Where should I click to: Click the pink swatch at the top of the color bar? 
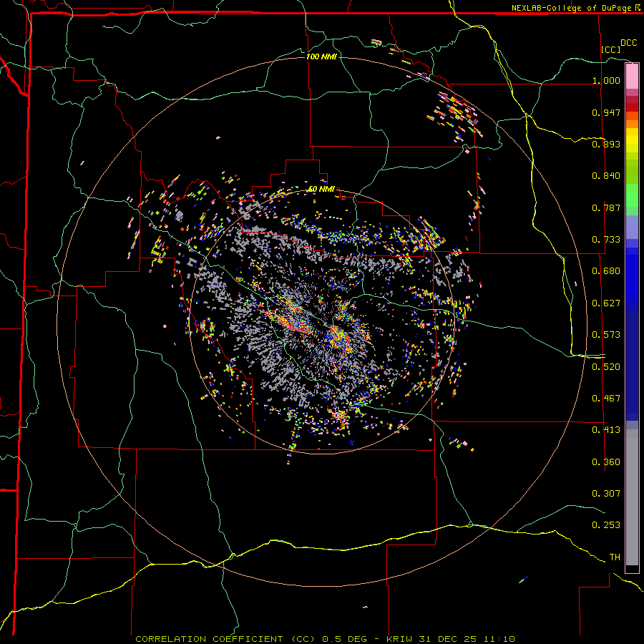coord(632,77)
